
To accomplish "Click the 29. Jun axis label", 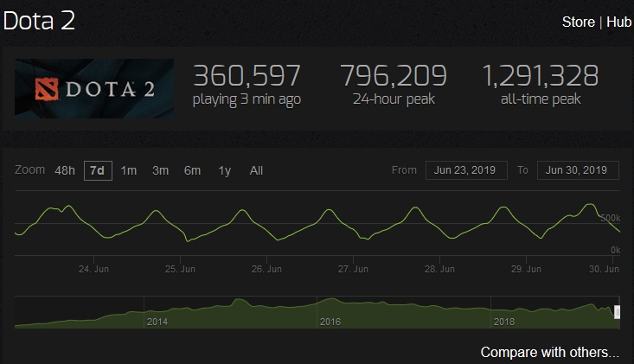I will 527,269.
